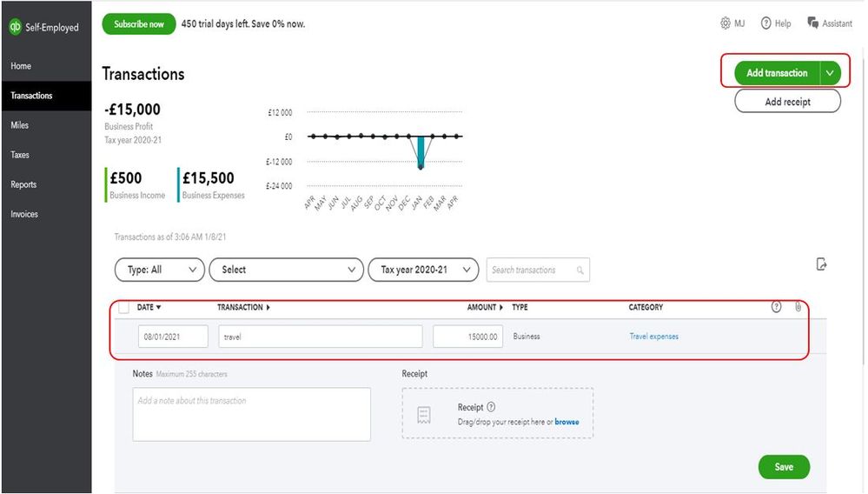The image size is (868, 494).
Task: Expand the Add transaction dropdown arrow
Action: [830, 73]
